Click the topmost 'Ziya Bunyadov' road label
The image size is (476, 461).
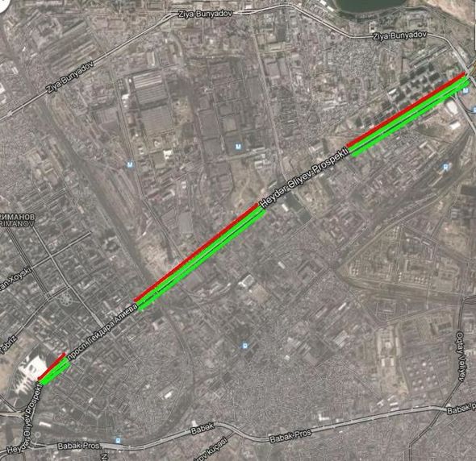click(x=206, y=15)
